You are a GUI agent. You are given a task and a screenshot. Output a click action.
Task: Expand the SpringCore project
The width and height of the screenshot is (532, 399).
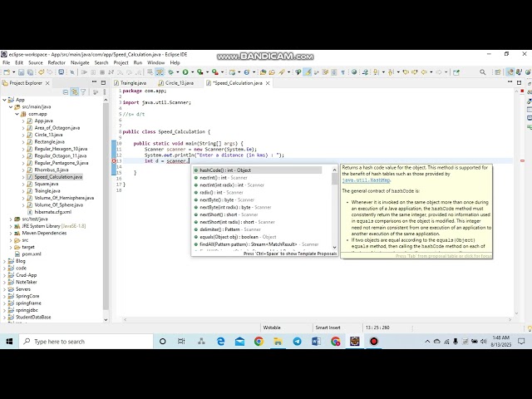4,296
